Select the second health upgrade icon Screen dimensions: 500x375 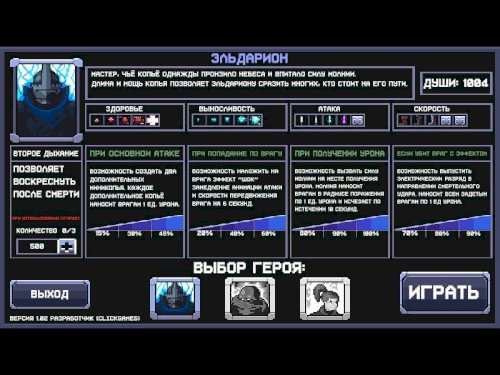tap(111, 120)
